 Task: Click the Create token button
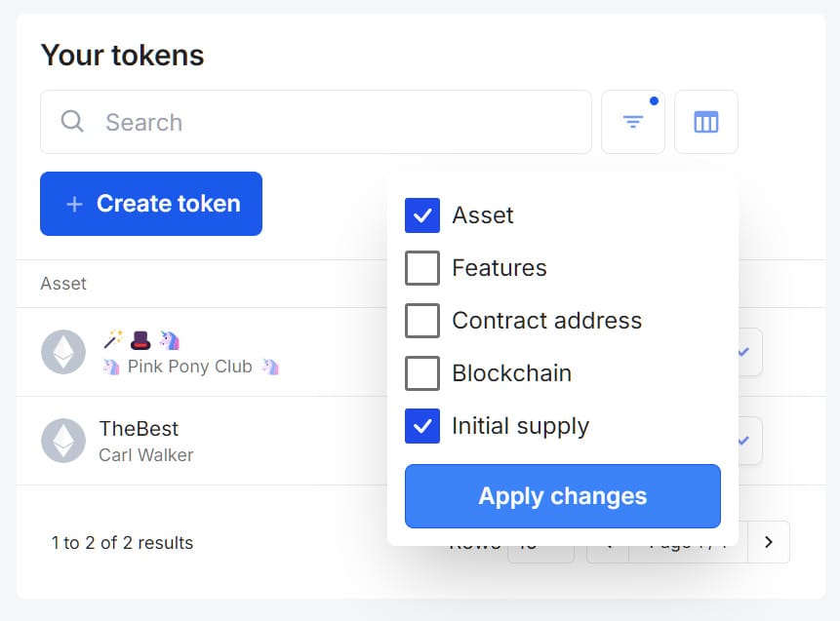150,203
